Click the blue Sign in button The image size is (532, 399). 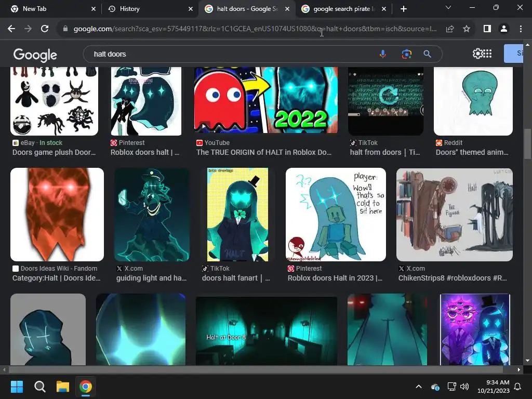(514, 54)
